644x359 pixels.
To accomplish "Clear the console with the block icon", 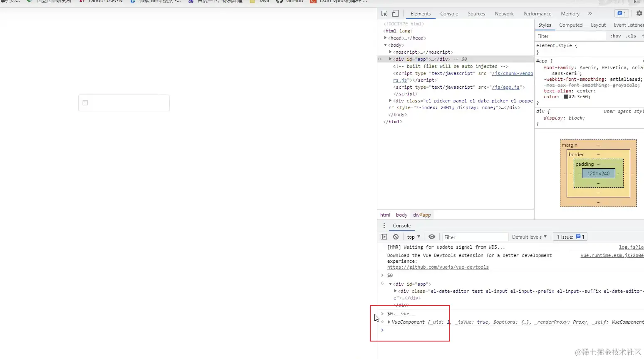I will [396, 237].
